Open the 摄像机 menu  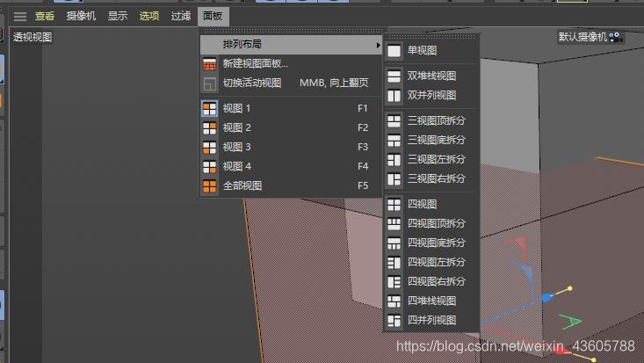pyautogui.click(x=81, y=16)
